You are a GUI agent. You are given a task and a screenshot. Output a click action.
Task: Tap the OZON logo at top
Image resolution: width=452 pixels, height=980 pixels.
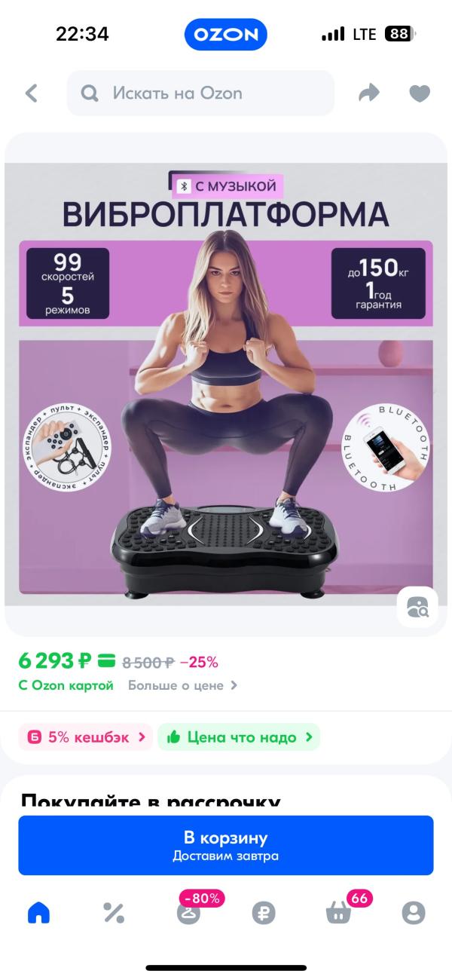coord(226,35)
